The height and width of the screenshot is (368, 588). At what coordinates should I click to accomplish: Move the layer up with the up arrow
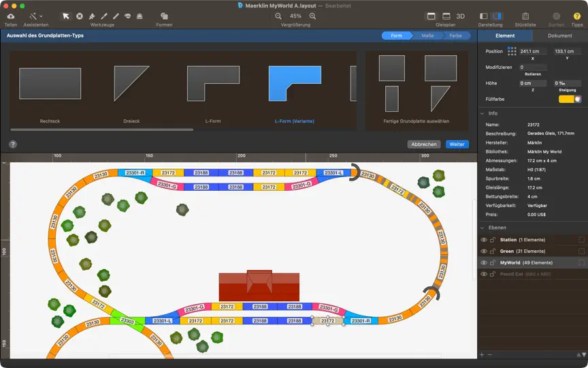(x=578, y=354)
